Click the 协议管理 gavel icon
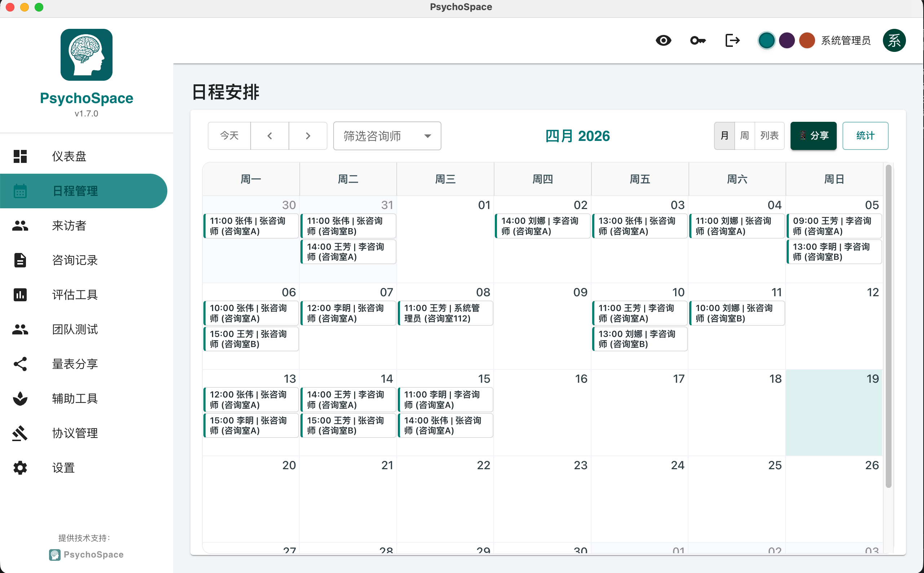Image resolution: width=924 pixels, height=573 pixels. 20,433
